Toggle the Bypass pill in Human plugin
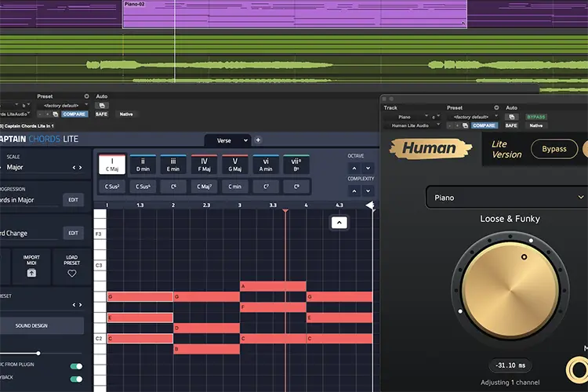The width and height of the screenshot is (588, 392). 554,149
